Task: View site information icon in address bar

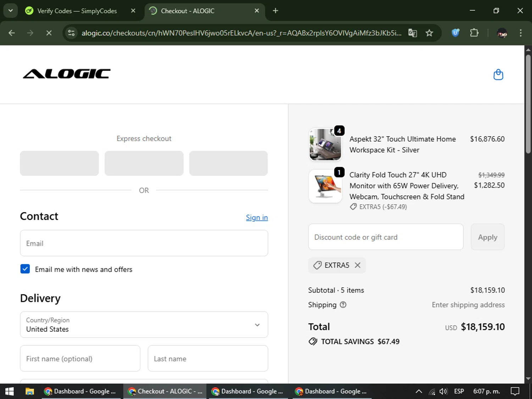Action: (71, 33)
